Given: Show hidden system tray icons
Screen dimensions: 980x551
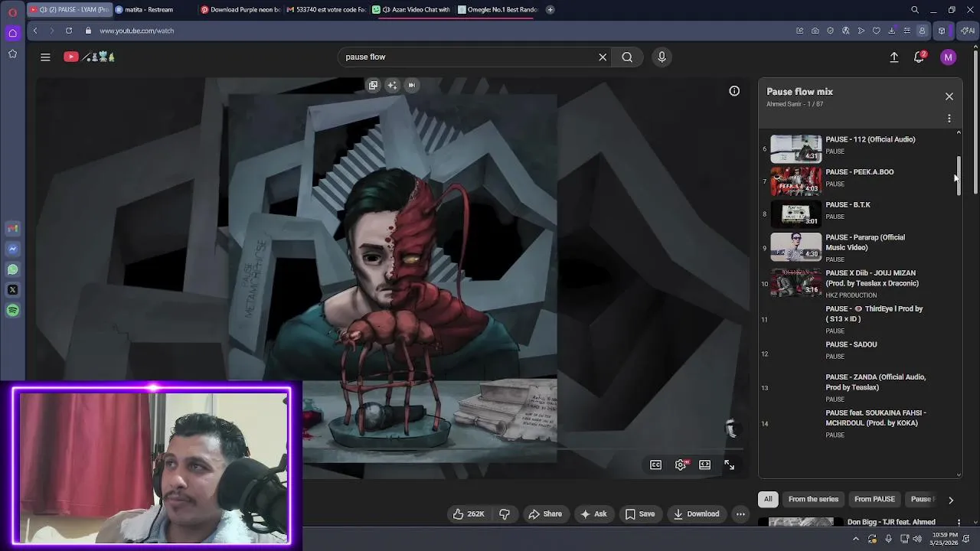Looking at the screenshot, I should [x=856, y=539].
